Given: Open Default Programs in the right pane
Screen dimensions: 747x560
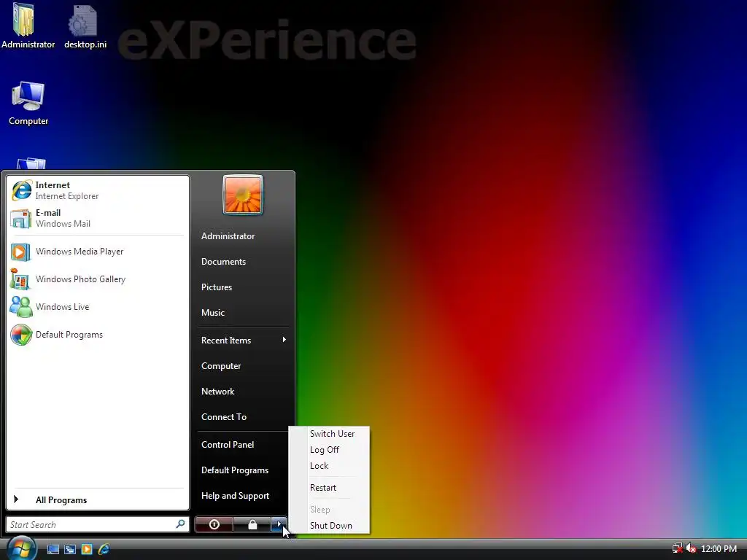Looking at the screenshot, I should click(243, 470).
